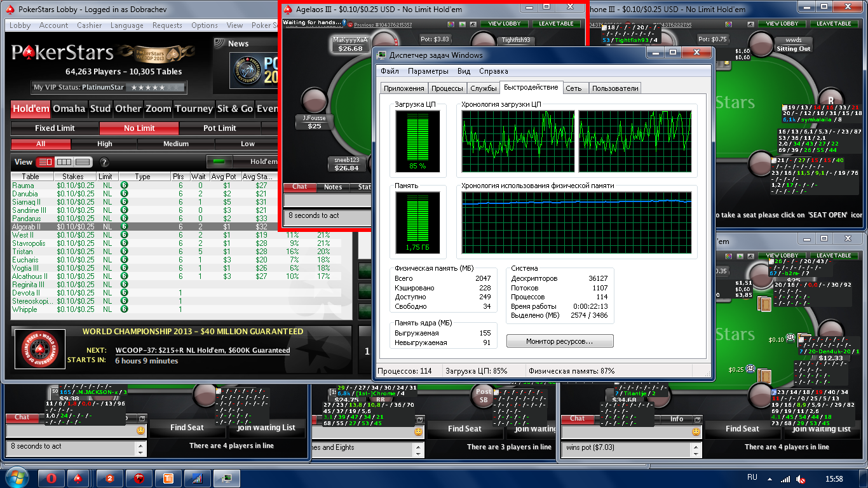
Task: Open the PokerStars taskbar icon
Action: (x=78, y=478)
